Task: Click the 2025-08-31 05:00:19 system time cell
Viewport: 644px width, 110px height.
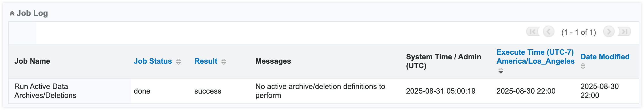Action: [x=441, y=91]
